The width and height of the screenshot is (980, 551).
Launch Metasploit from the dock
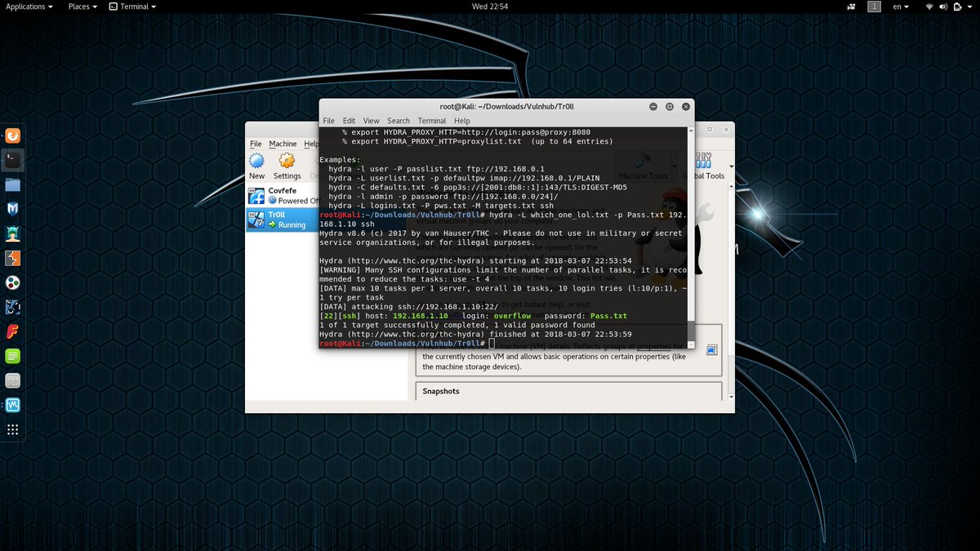(x=13, y=209)
